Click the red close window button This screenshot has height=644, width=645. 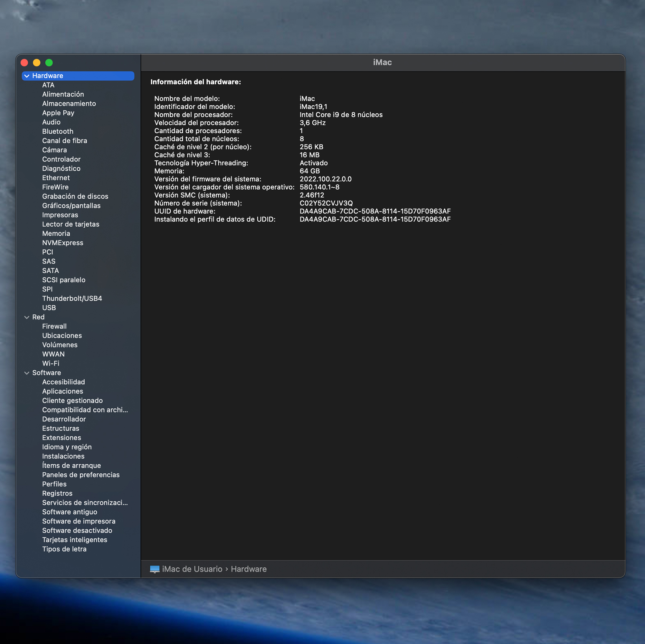click(x=24, y=63)
